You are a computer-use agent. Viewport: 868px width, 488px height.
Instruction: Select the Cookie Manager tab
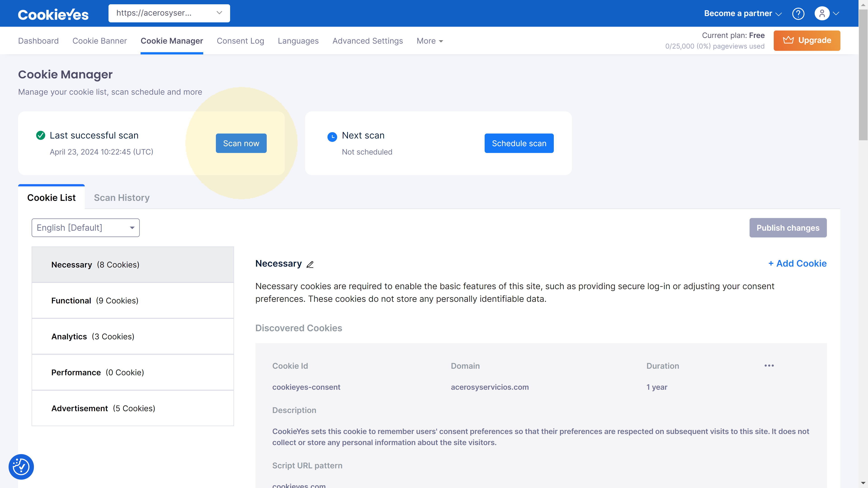(x=172, y=41)
